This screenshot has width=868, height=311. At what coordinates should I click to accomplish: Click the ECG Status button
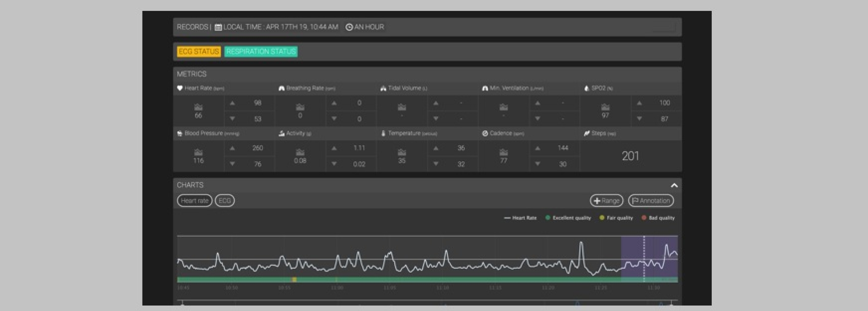click(199, 52)
